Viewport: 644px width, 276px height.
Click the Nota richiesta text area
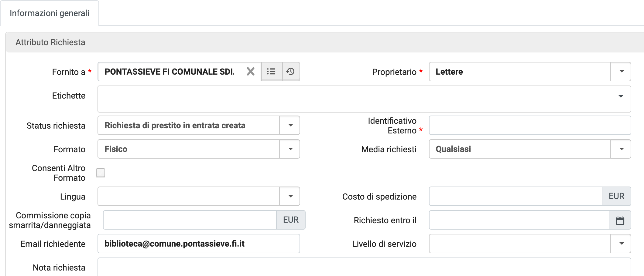tap(364, 267)
